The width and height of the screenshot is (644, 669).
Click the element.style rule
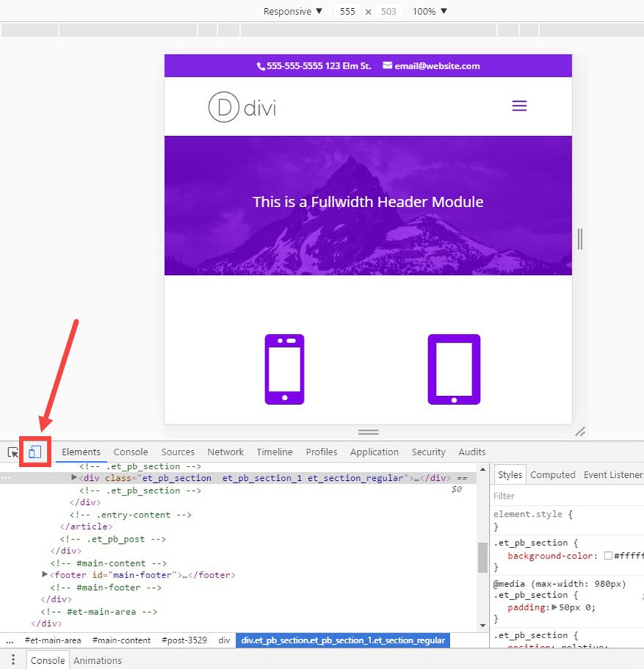533,514
